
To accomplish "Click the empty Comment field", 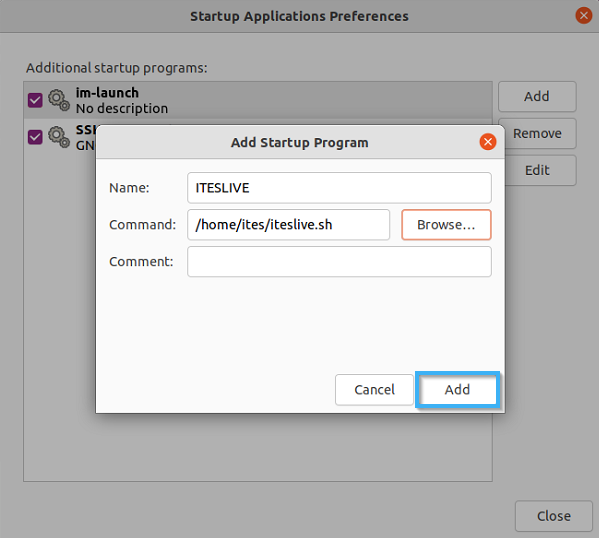I will 339,262.
